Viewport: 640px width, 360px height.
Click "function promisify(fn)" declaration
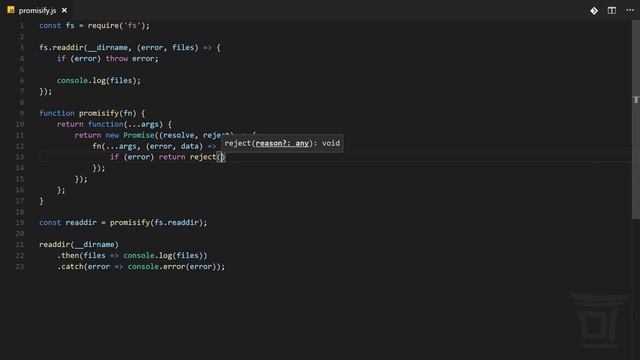[88, 113]
